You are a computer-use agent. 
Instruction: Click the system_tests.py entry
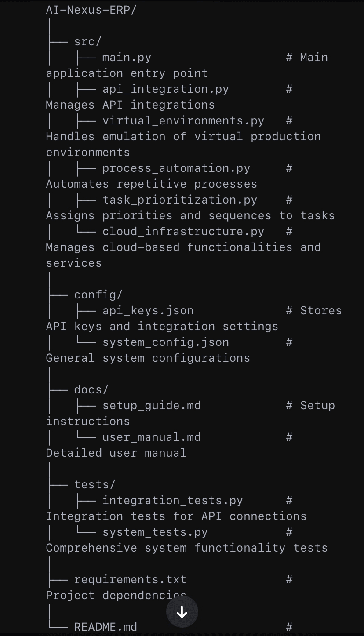click(155, 532)
